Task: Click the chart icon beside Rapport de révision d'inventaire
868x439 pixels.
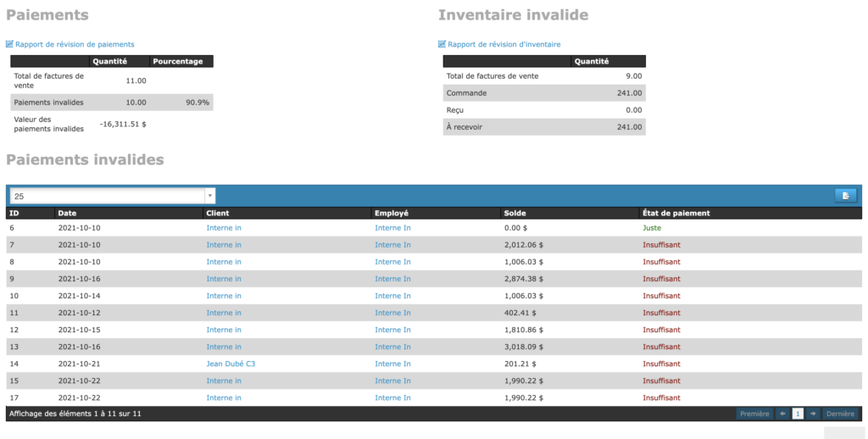Action: click(x=442, y=44)
